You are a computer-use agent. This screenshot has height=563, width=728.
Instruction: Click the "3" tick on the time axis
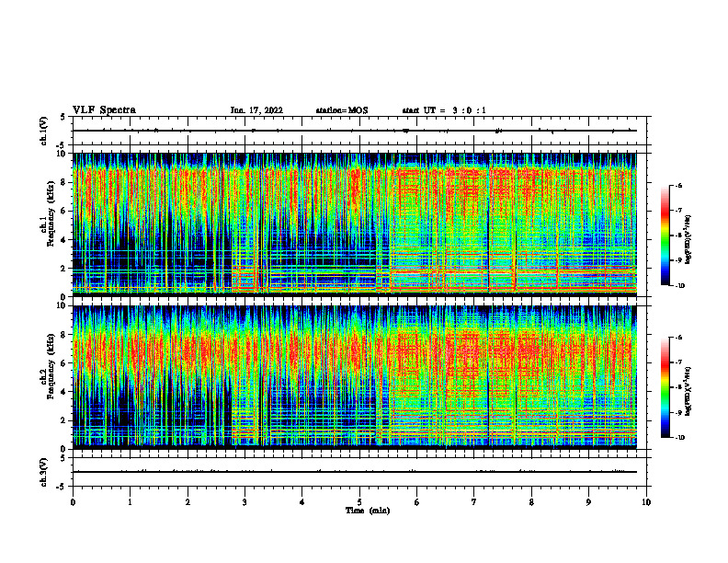tap(245, 502)
